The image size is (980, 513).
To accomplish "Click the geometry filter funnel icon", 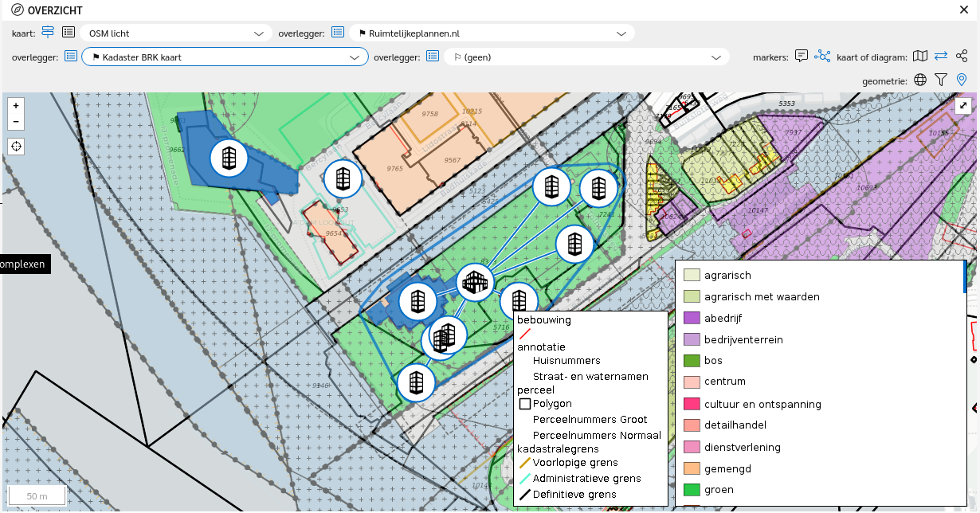I will 941,80.
